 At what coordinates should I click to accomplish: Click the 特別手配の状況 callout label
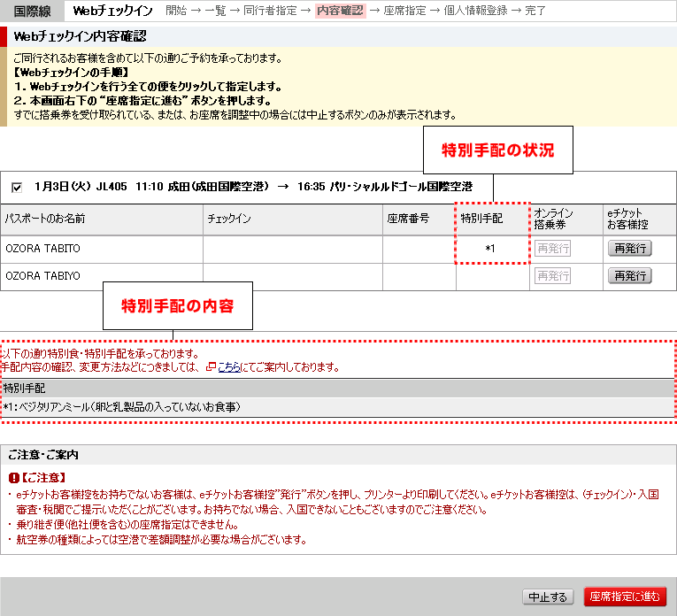click(498, 150)
